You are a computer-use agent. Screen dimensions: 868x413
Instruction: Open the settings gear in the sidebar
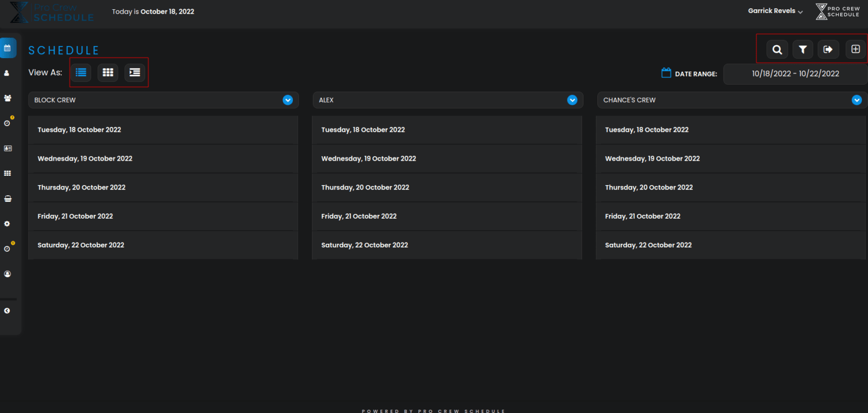7,224
